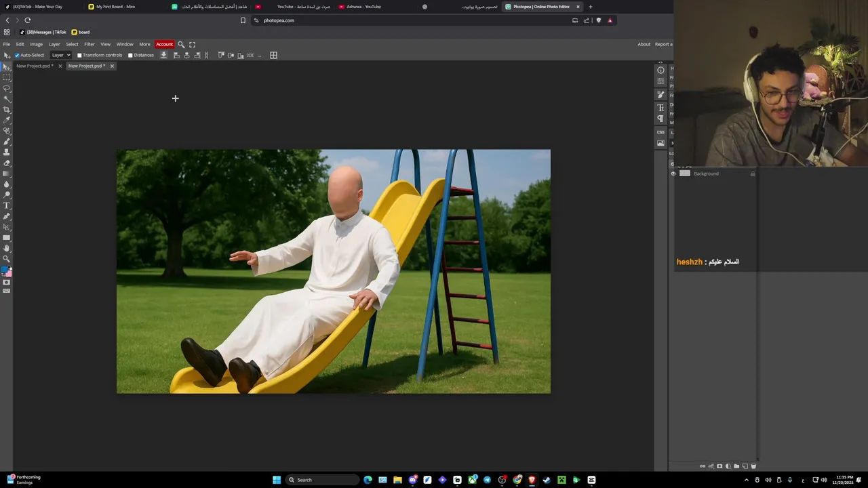Select the Path Select tool
This screenshot has height=488, width=868.
pyautogui.click(x=7, y=227)
